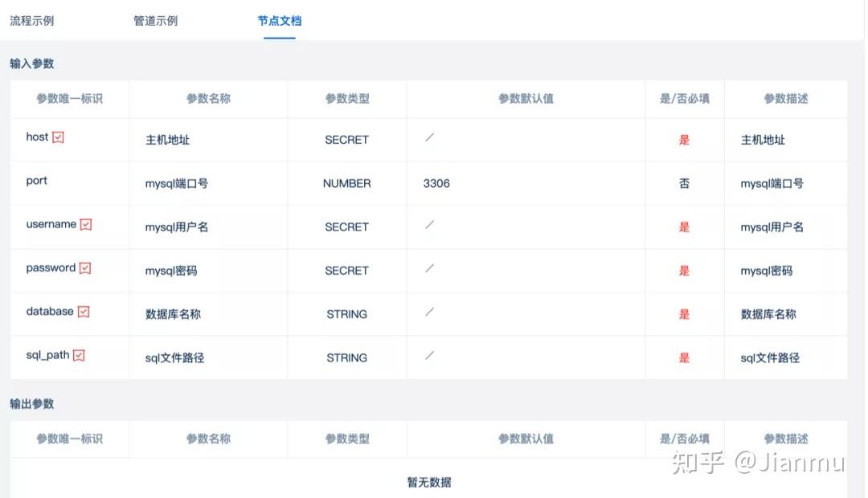Click input table's 是/否必填 column header
Image resolution: width=868 pixels, height=498 pixels.
685,99
